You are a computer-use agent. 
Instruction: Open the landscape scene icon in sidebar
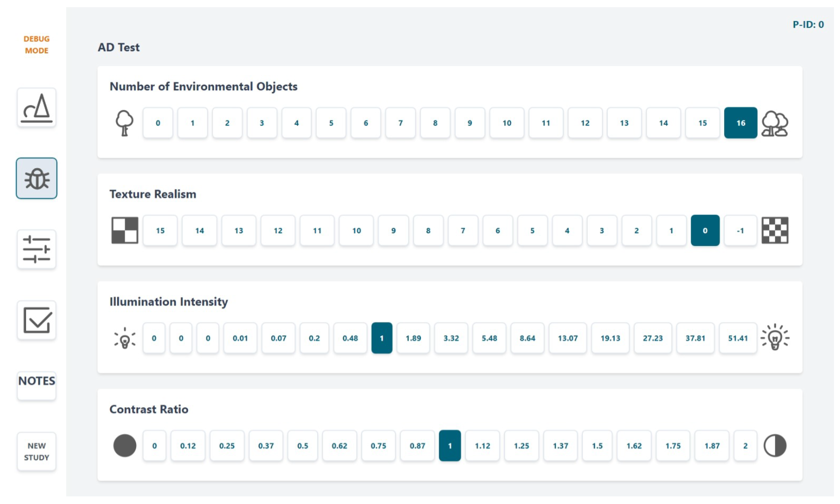[36, 107]
